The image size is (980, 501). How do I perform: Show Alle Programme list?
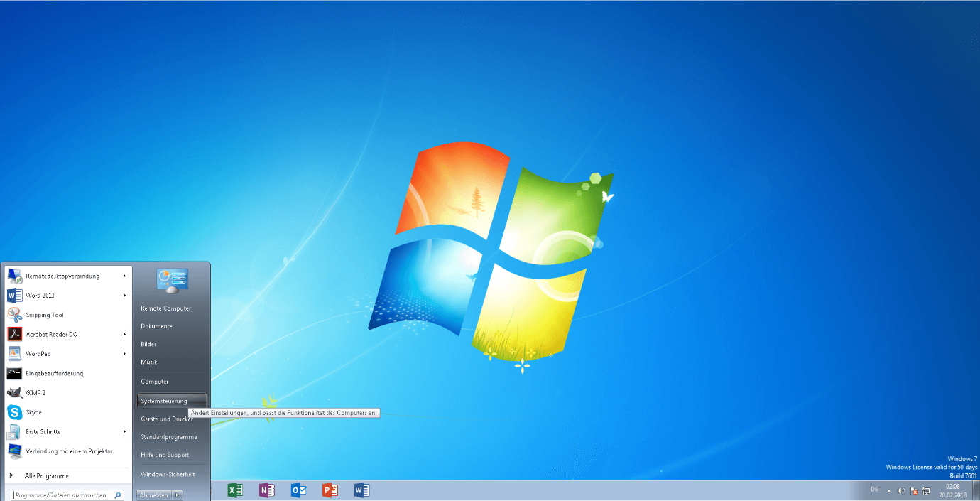pyautogui.click(x=47, y=476)
